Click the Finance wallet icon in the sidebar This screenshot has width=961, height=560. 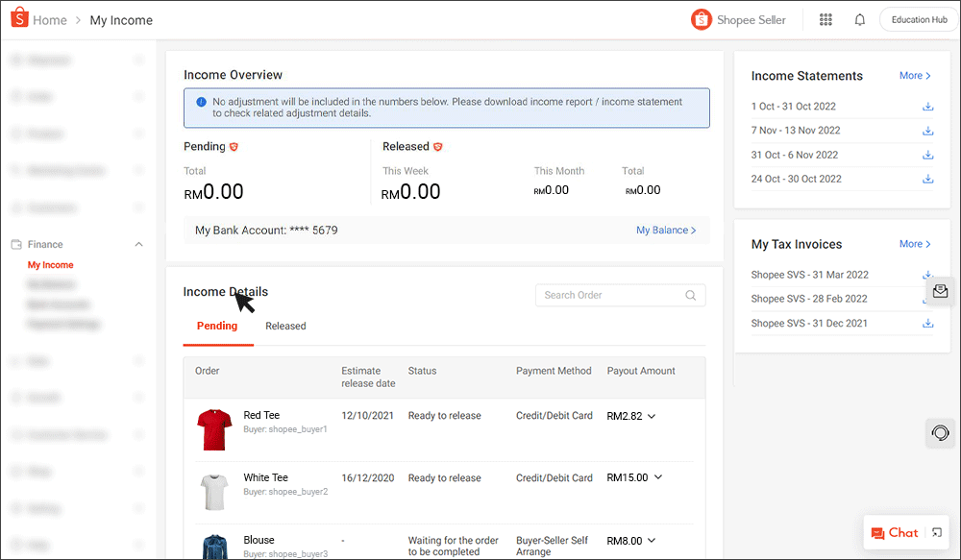click(16, 245)
